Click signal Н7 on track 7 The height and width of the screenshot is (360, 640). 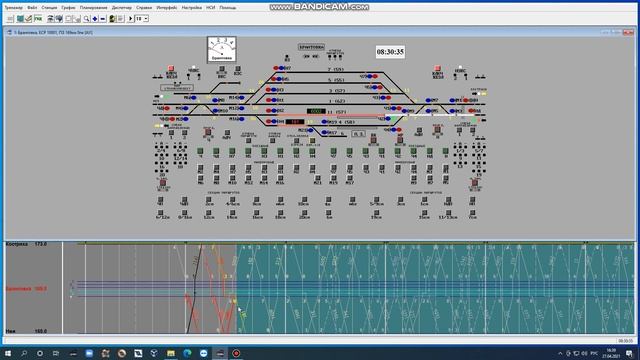tap(282, 68)
